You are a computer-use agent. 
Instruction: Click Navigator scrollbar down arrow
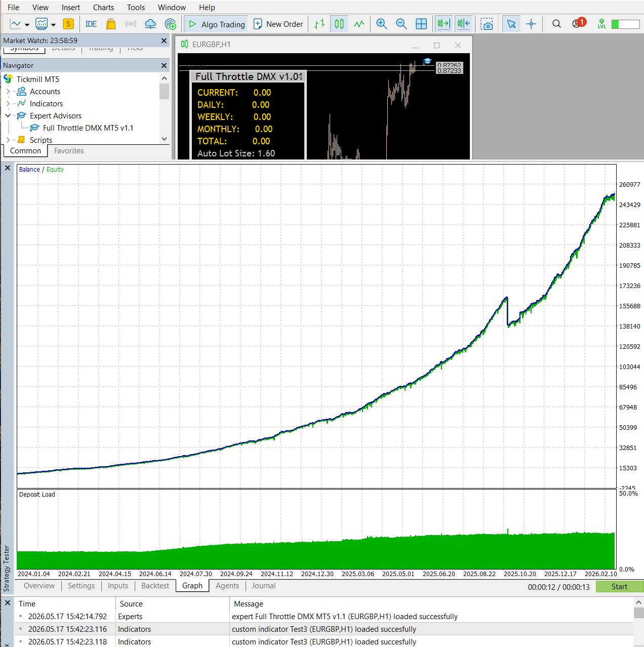pos(164,139)
